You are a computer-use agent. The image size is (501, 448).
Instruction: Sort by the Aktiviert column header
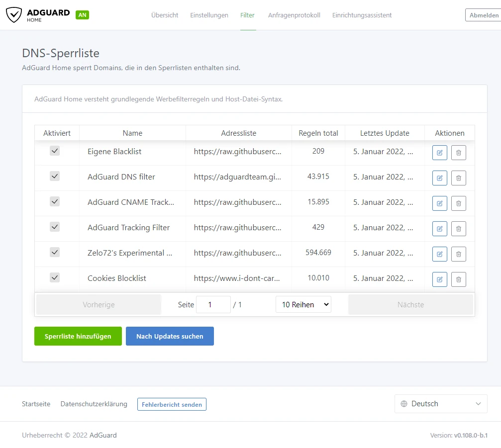coord(57,133)
